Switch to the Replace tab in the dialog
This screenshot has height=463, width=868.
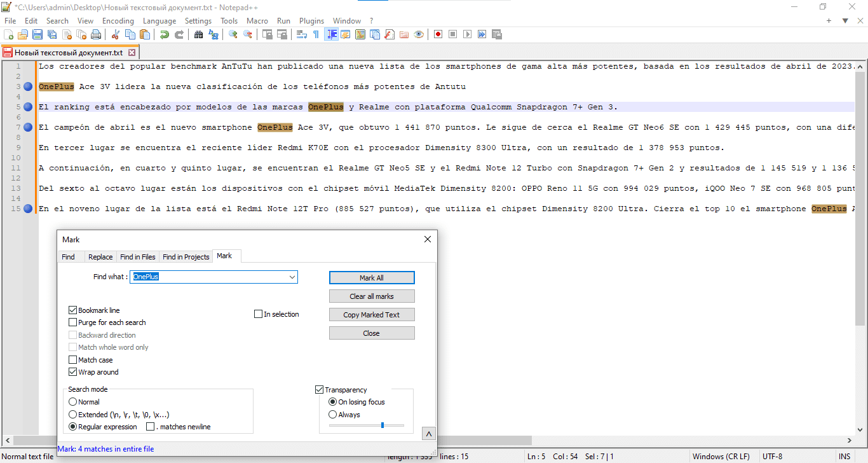100,257
